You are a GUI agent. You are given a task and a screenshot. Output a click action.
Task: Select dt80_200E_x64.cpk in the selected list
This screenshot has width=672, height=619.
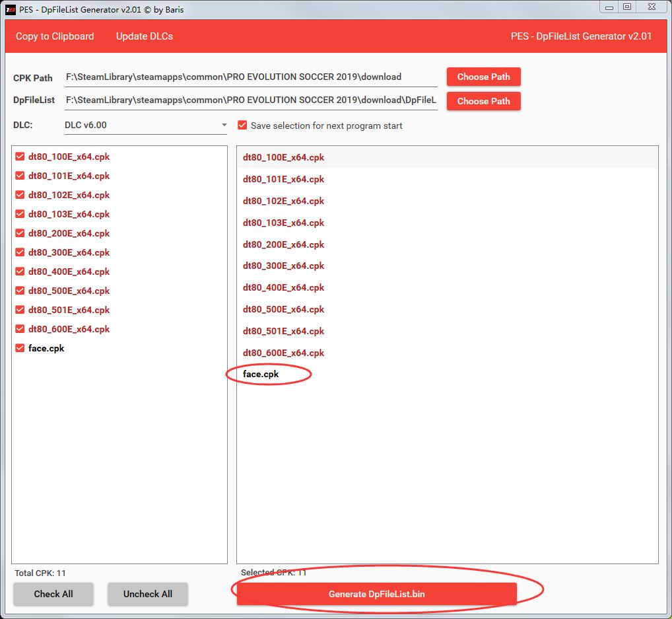point(448,244)
